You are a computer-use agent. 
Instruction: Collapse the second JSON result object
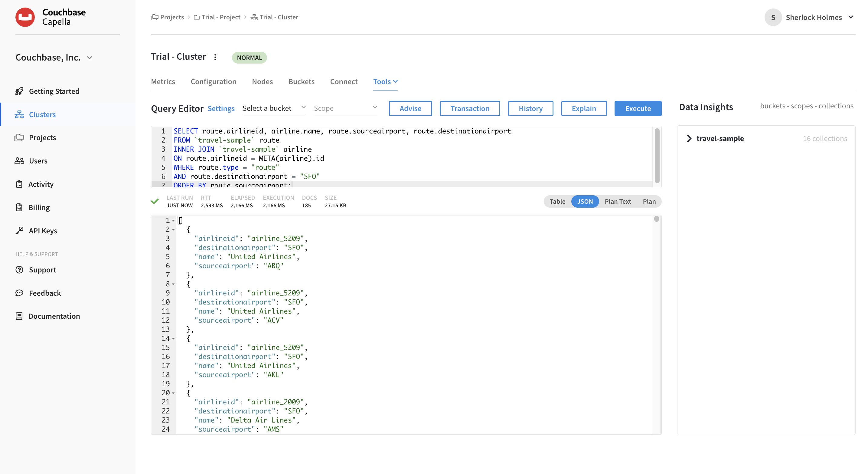(174, 284)
